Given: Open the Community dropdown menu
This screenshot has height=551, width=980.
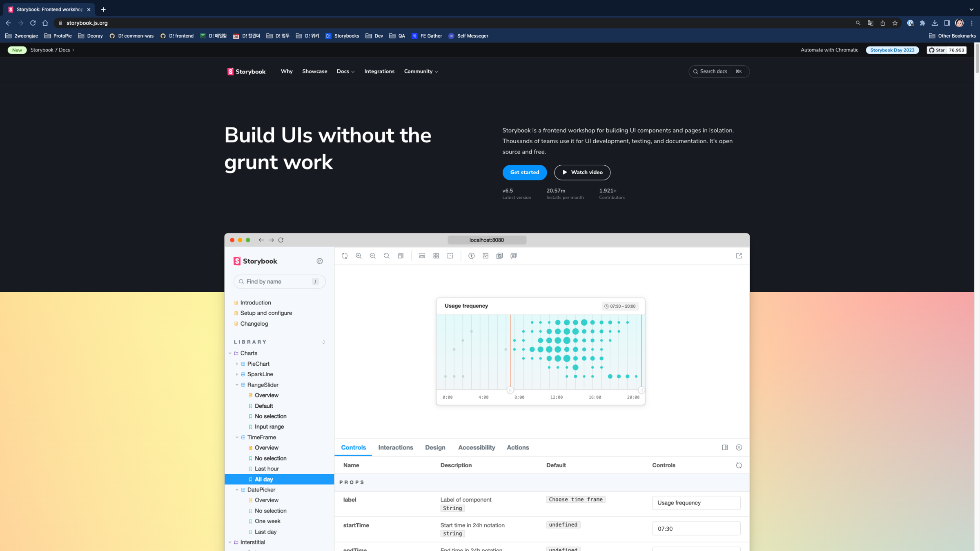Looking at the screenshot, I should click(x=421, y=71).
